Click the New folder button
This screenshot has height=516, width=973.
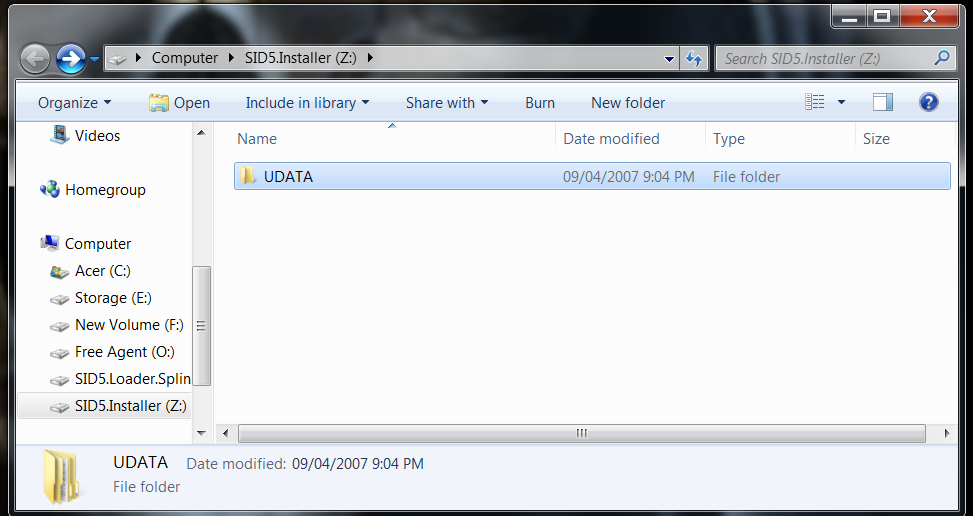tap(627, 102)
